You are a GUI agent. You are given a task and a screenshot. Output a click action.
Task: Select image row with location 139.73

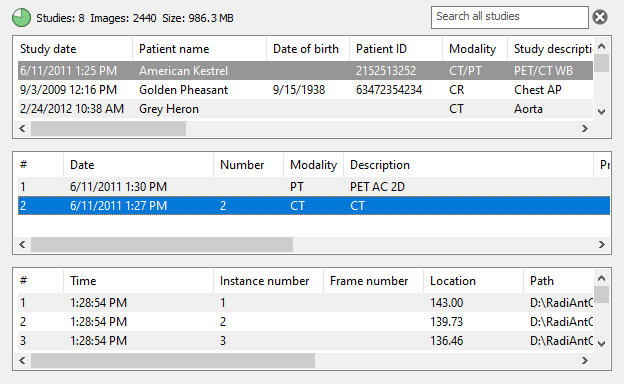click(305, 322)
